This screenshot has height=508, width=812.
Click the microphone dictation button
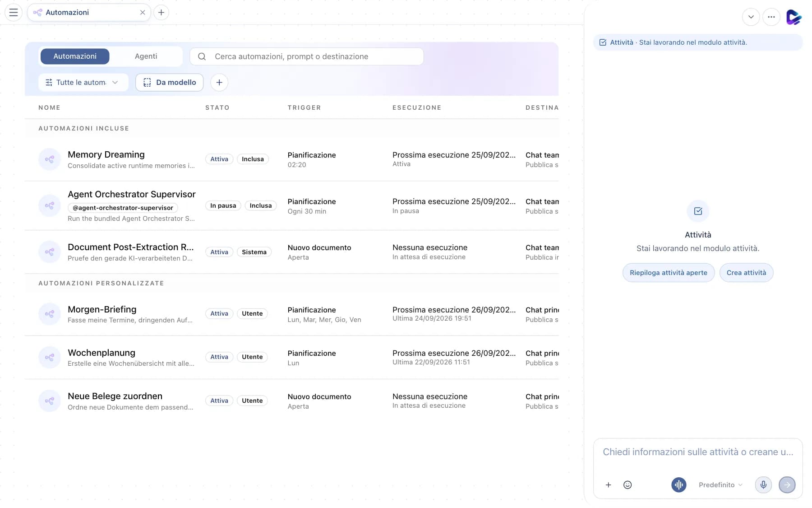tap(763, 485)
